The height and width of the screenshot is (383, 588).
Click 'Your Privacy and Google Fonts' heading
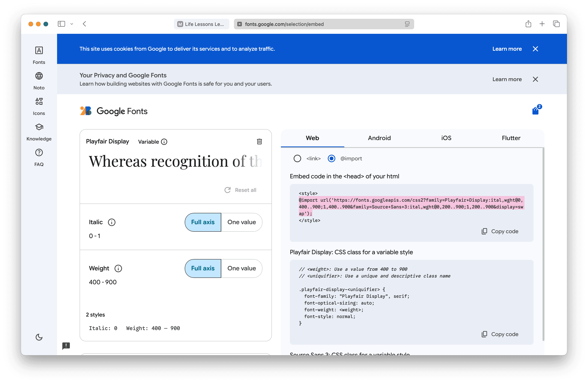click(123, 75)
